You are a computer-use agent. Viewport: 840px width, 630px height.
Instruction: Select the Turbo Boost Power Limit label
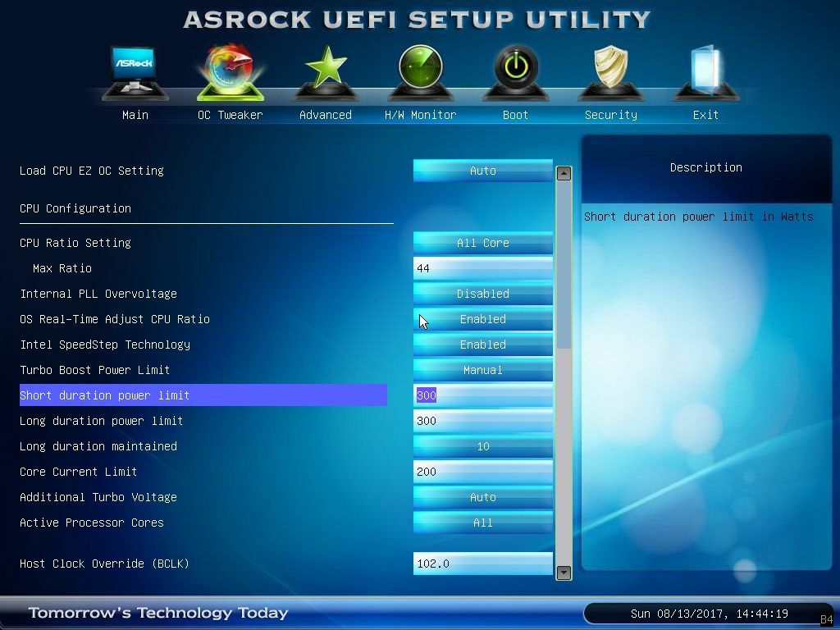click(x=95, y=370)
